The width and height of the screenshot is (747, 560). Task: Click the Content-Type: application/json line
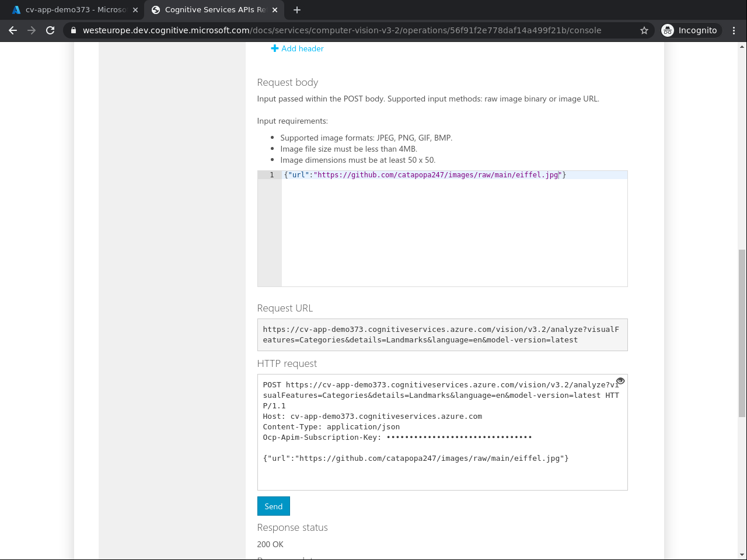tap(331, 427)
